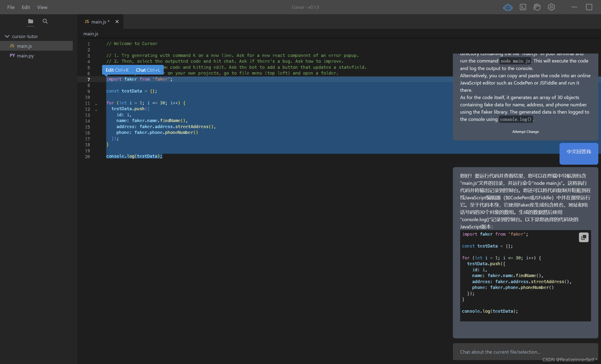Fold the for loop at line 11
601x364 pixels.
(96, 104)
